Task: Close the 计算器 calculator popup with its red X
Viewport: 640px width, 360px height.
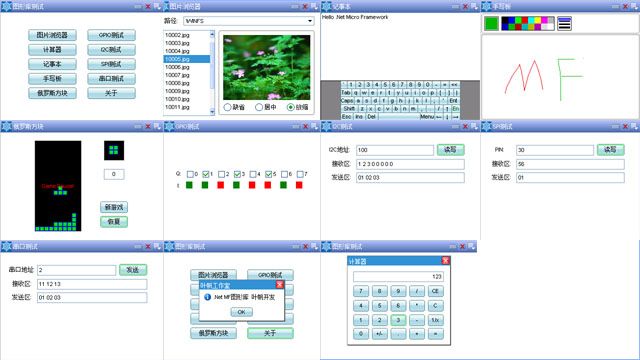Action: coord(445,260)
